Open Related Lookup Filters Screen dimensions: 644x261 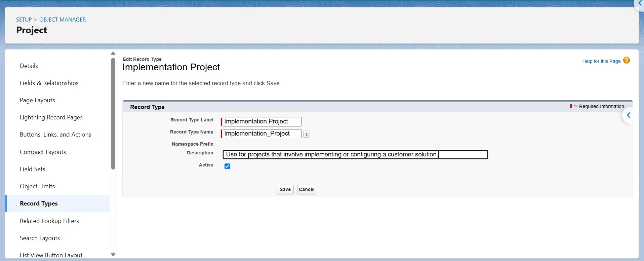point(49,221)
